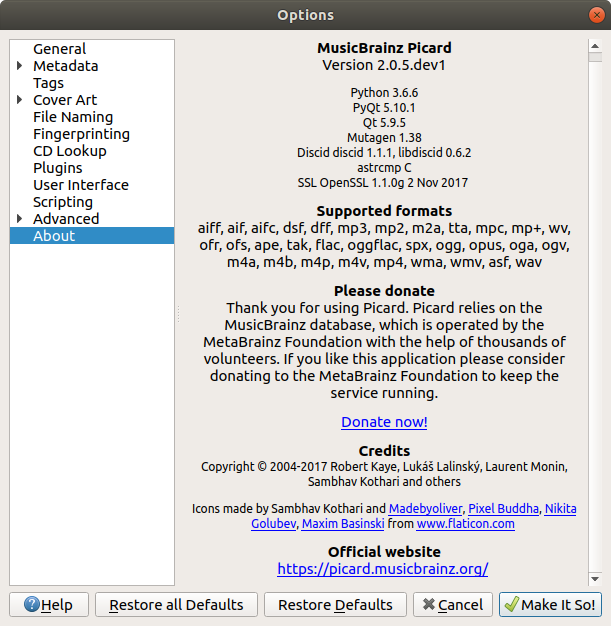Open the Plugins options page
Viewport: 611px width, 626px height.
(x=57, y=168)
